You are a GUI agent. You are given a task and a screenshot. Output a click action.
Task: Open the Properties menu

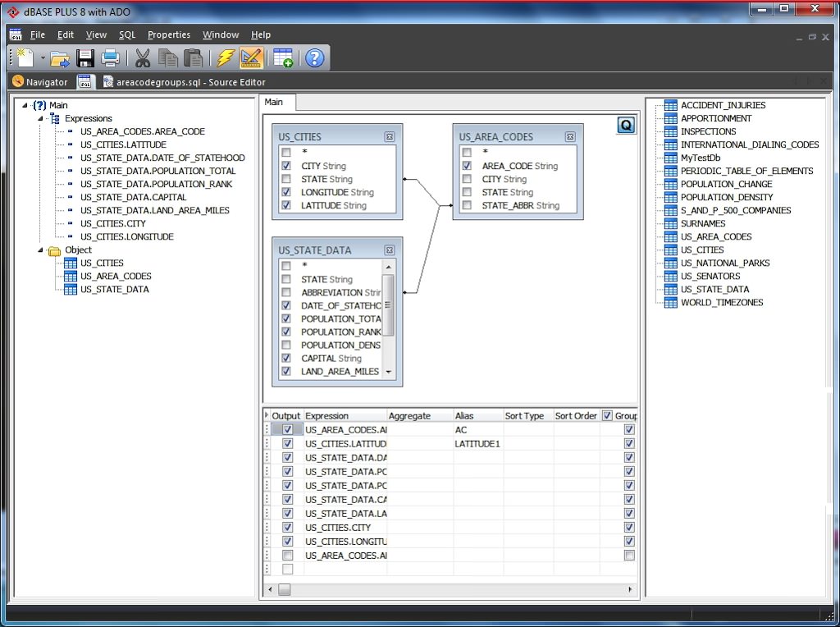[x=169, y=34]
